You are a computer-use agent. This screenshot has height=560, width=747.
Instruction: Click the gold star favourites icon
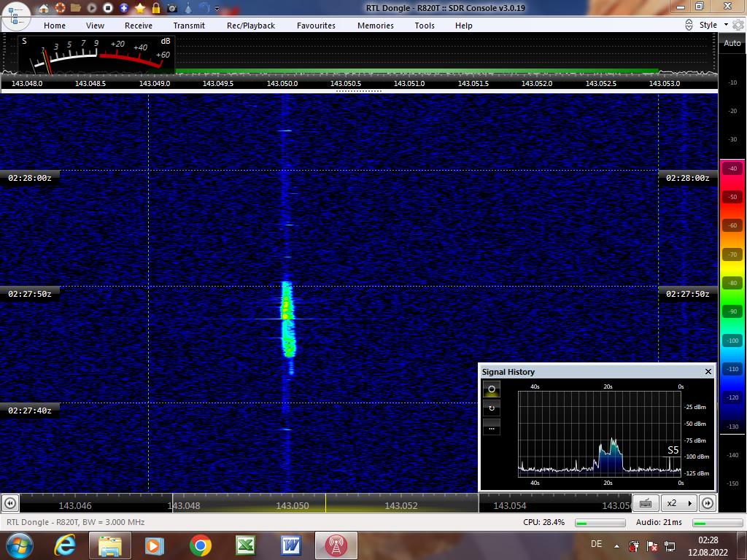pos(140,7)
